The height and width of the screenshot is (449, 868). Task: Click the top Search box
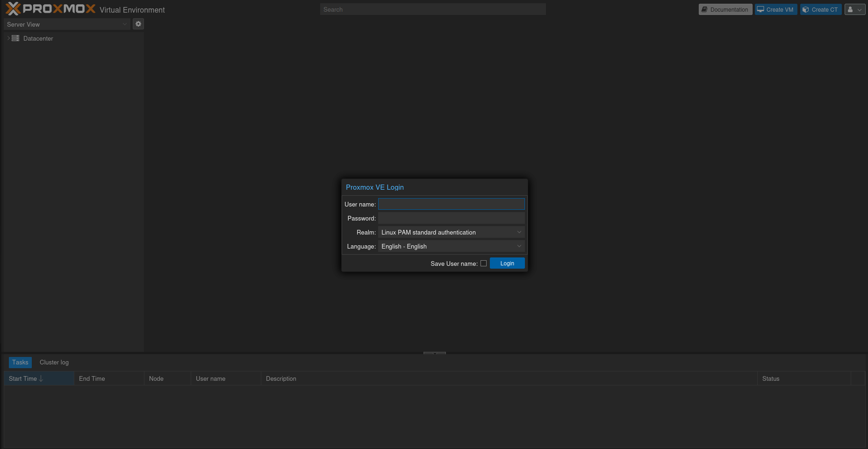click(433, 9)
